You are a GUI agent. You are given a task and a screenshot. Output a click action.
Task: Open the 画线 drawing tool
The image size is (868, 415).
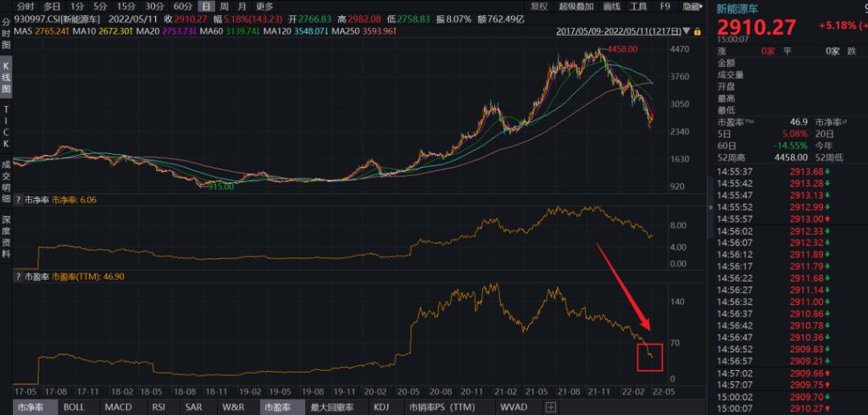click(x=610, y=6)
